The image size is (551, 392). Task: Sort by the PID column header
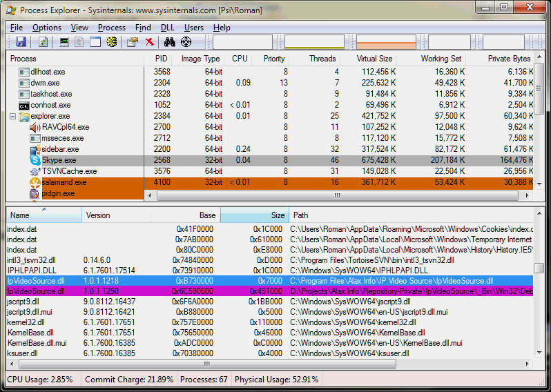click(158, 59)
